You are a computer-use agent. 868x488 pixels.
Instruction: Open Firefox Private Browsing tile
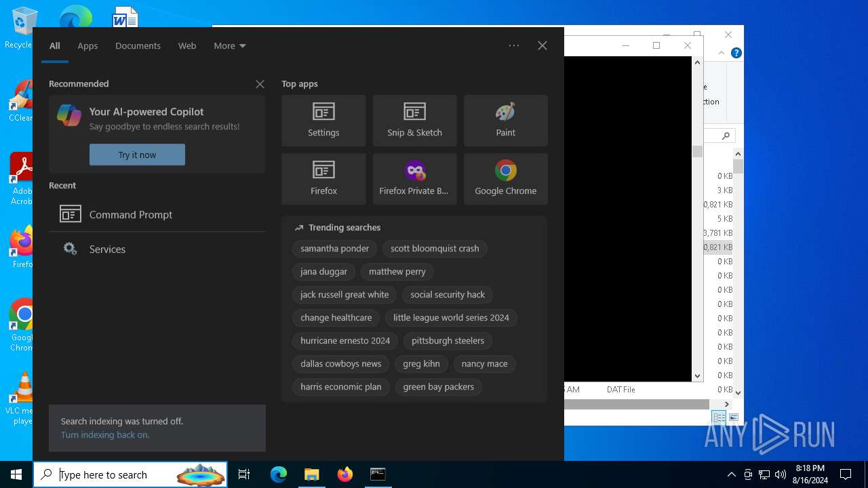pyautogui.click(x=414, y=179)
